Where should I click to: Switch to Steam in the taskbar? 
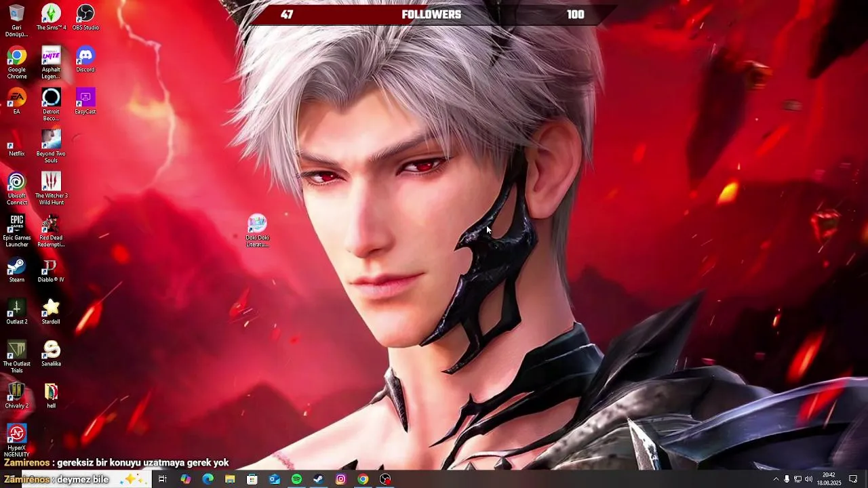coord(318,479)
